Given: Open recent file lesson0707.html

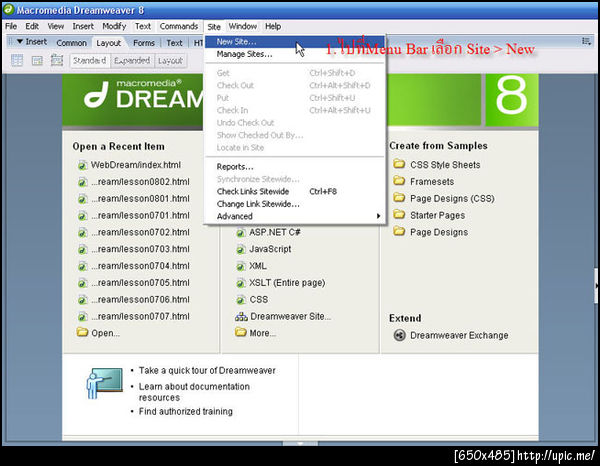Looking at the screenshot, I should tap(140, 316).
